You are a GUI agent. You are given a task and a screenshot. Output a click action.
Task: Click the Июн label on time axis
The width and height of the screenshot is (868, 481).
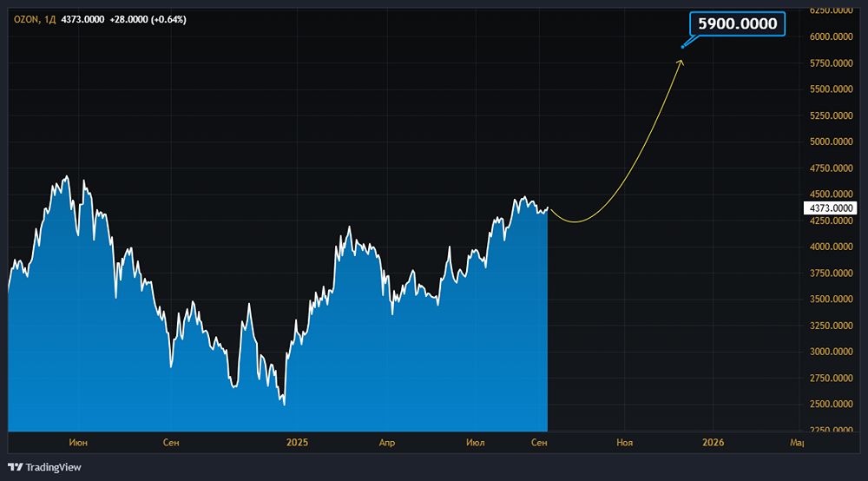[78, 443]
